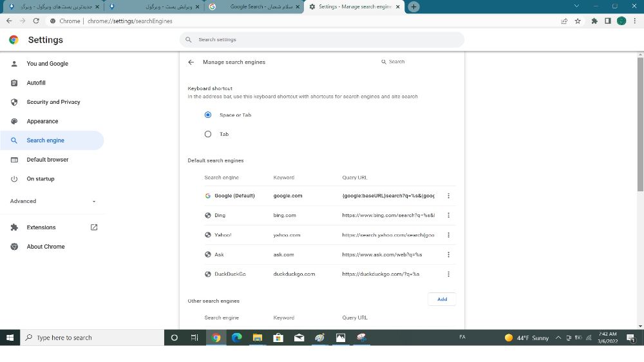Screen dimensions: 644x362
Task: Open the Extensions puzzle icon in toolbar
Action: click(594, 21)
